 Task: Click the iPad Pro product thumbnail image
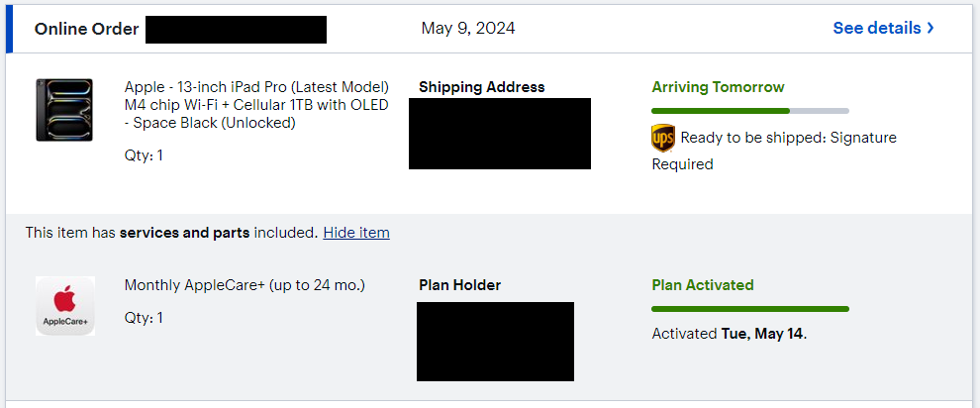(64, 110)
